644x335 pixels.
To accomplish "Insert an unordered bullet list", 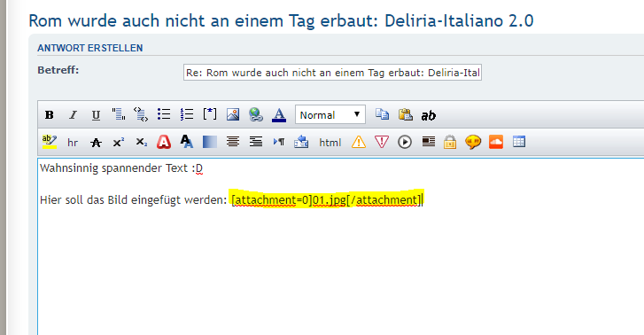I will (x=164, y=114).
